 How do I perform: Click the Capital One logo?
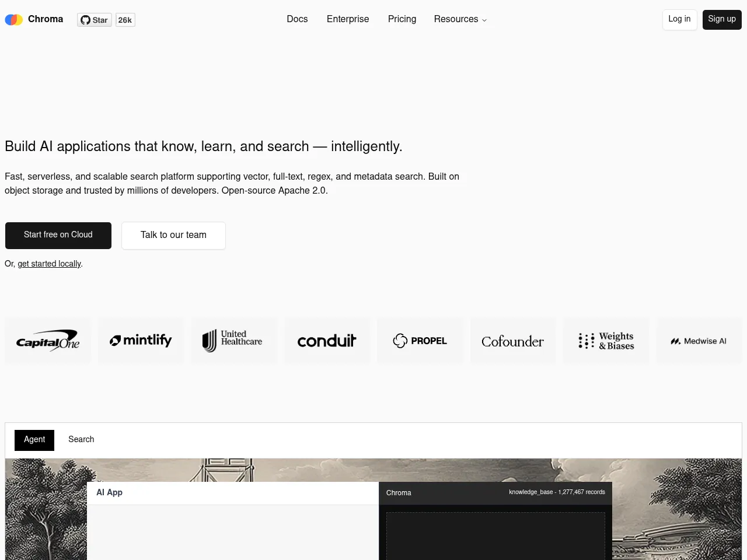point(48,341)
